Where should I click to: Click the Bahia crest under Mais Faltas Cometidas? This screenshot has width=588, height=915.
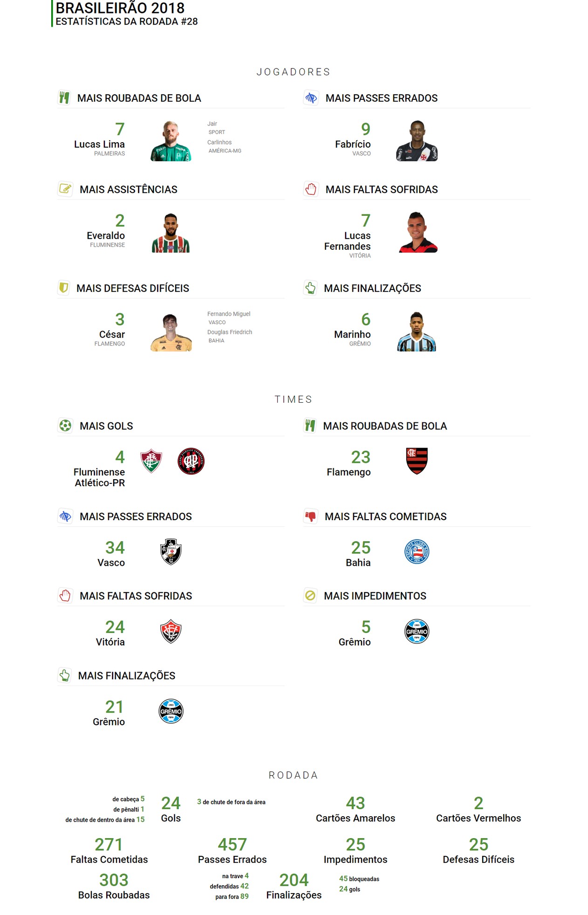pyautogui.click(x=417, y=552)
